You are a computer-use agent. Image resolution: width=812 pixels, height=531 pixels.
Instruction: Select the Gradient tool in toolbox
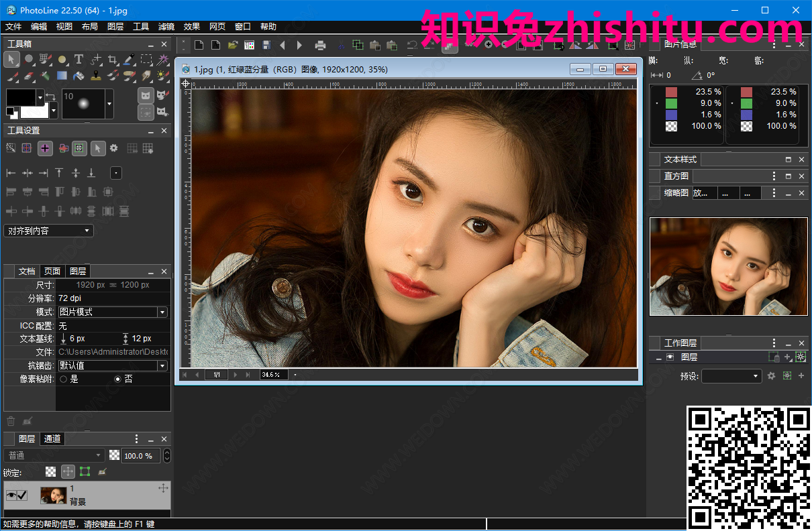point(62,75)
